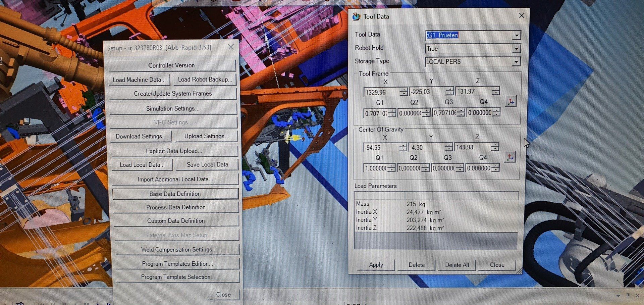Screen dimensions: 644x305
Task: Click the Center Of Gravity frame icon
Action: tap(510, 157)
